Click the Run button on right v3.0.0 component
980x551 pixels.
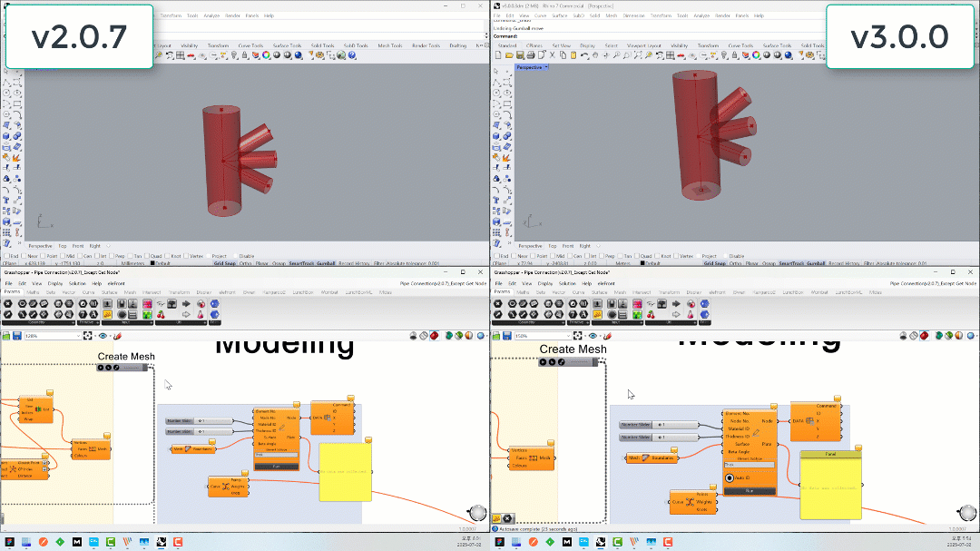click(x=750, y=491)
